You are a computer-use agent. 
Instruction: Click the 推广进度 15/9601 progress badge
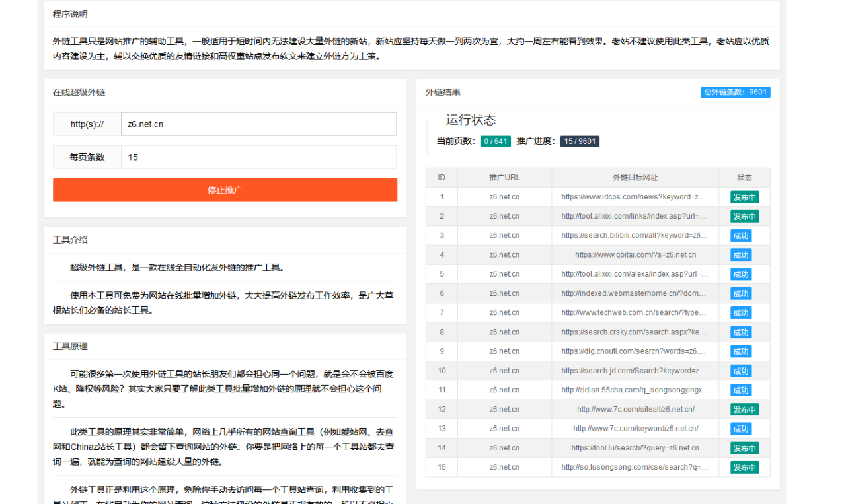pos(580,141)
